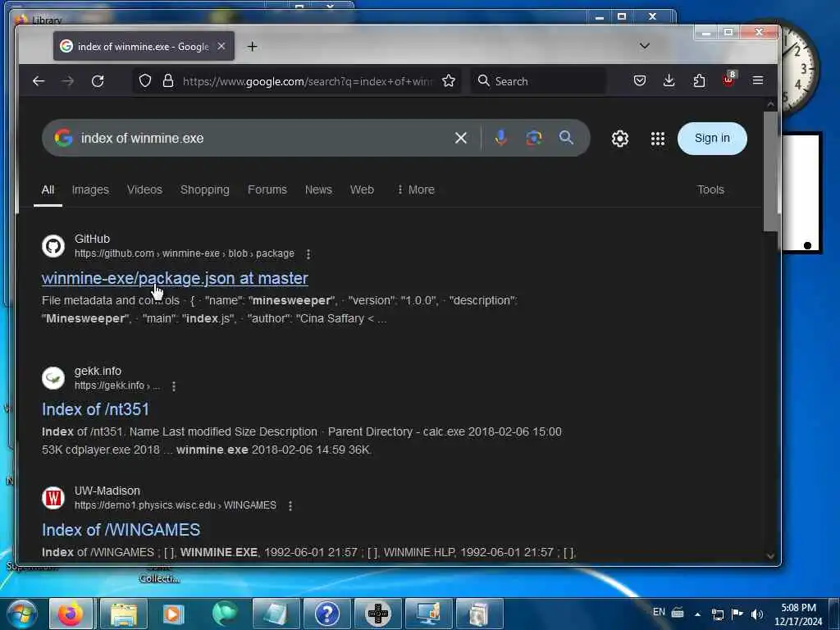The height and width of the screenshot is (630, 840).
Task: Switch to the Images tab
Action: [x=90, y=189]
